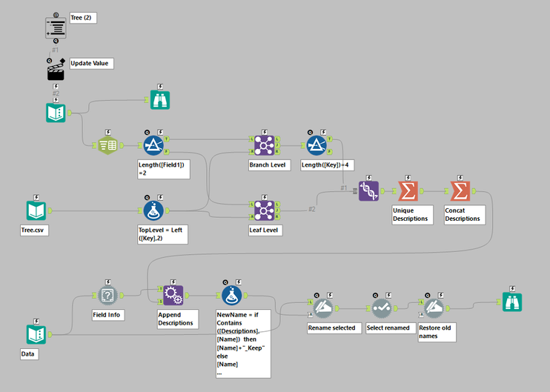Click the Data annotation label
Image resolution: width=550 pixels, height=392 pixels.
[30, 354]
